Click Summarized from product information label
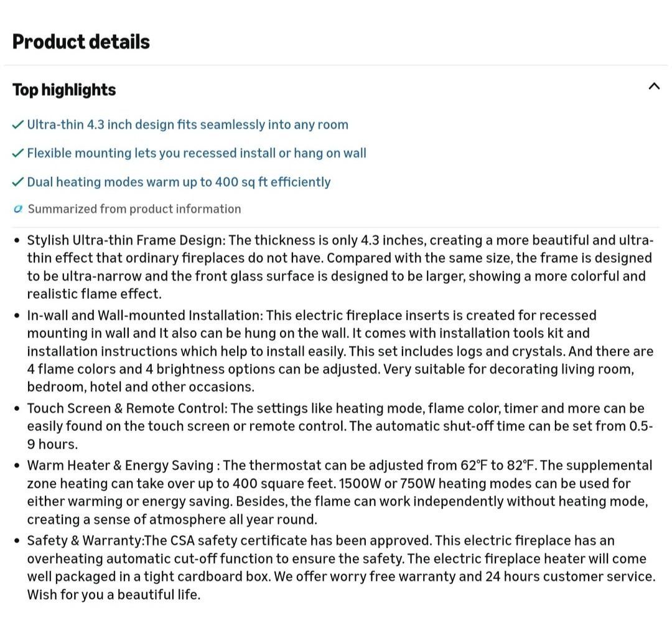Viewport: 672px width, 635px height. (x=134, y=209)
